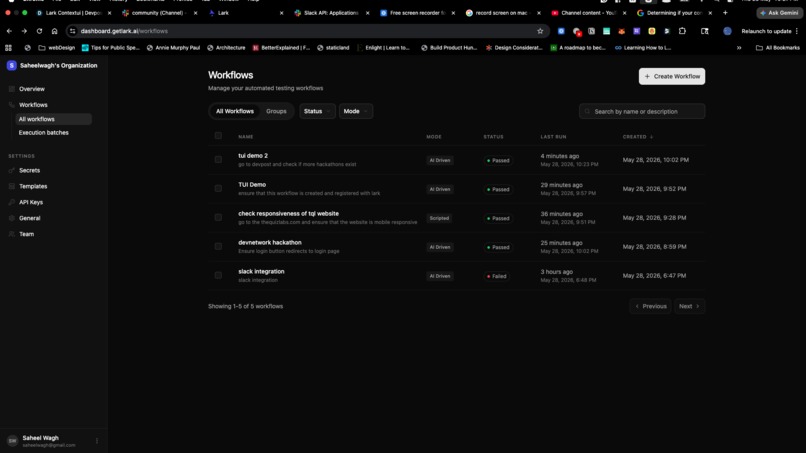Check the TUI Demo row checkbox
This screenshot has width=806, height=453.
pos(218,188)
